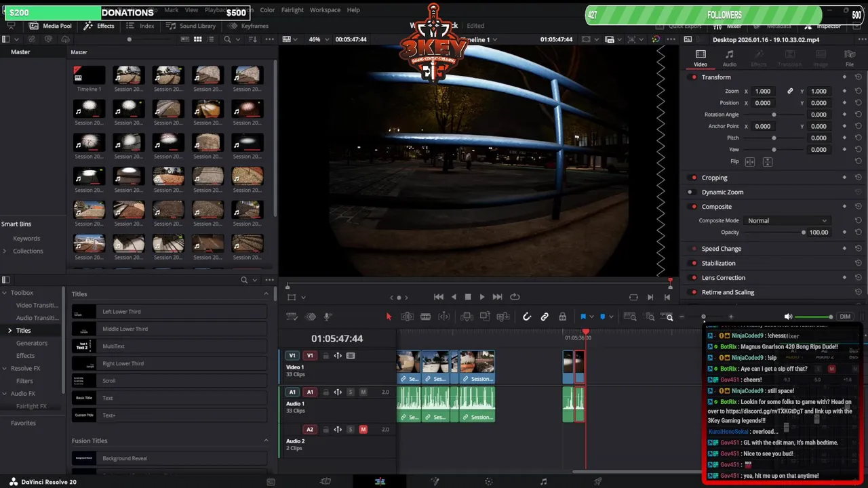Adjust the Rotation Angle slider
Screen dimensions: 868x488
tap(774, 115)
